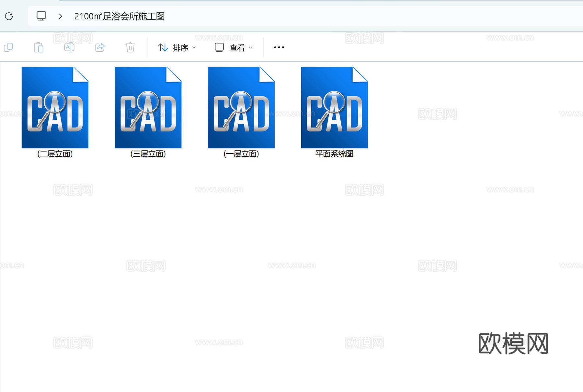The width and height of the screenshot is (583, 392).
Task: Click the file name (三层立面)
Action: [148, 154]
